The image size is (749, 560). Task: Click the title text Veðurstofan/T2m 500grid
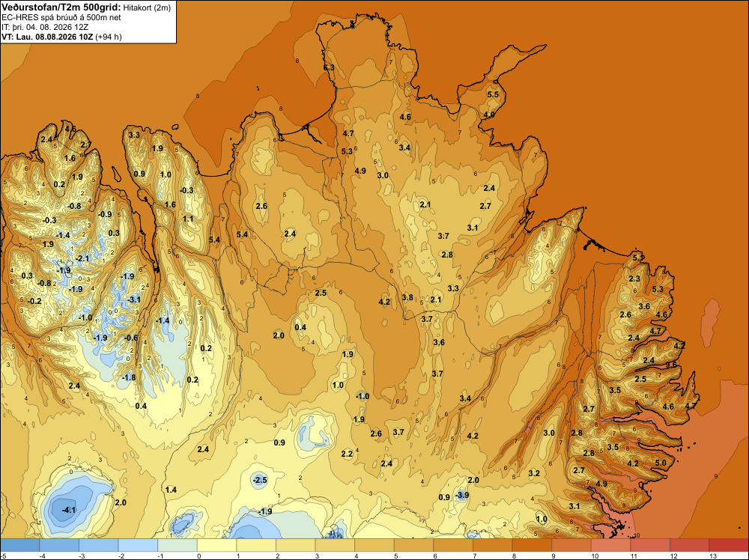[61, 7]
